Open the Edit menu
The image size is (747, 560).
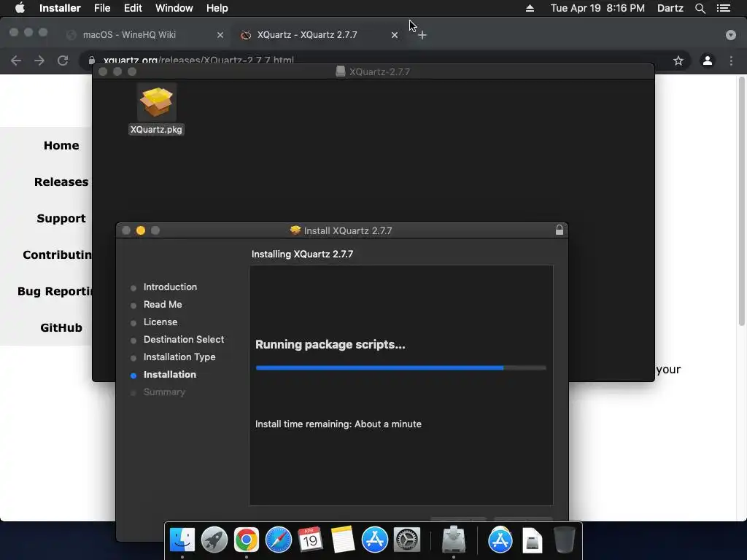click(133, 8)
